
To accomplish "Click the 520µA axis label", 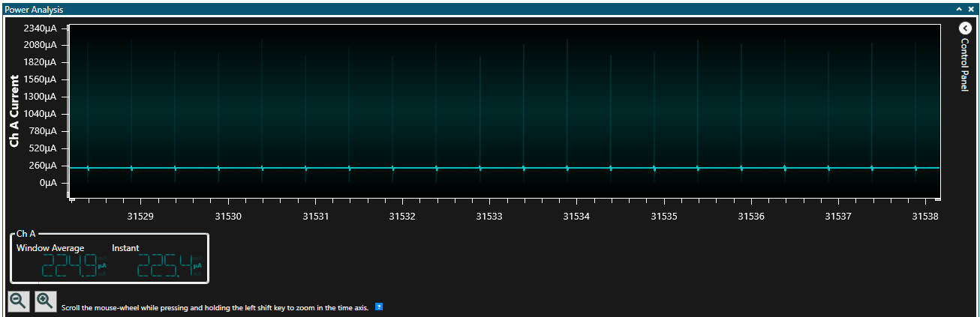I will coord(43,148).
